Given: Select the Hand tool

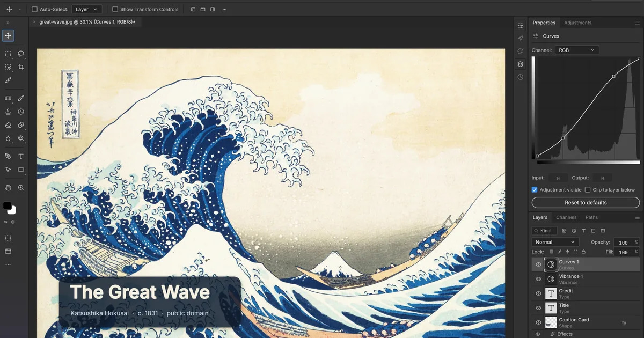Looking at the screenshot, I should pos(8,188).
